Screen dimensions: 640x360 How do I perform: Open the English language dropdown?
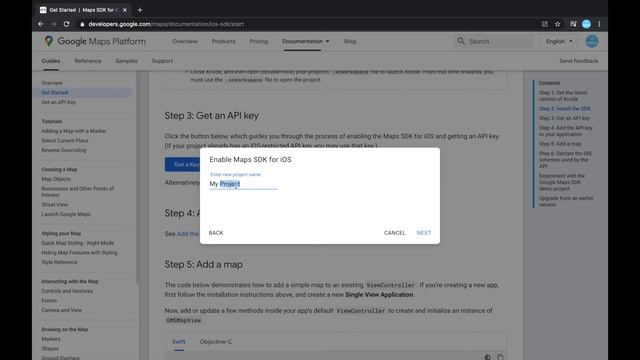pyautogui.click(x=559, y=41)
